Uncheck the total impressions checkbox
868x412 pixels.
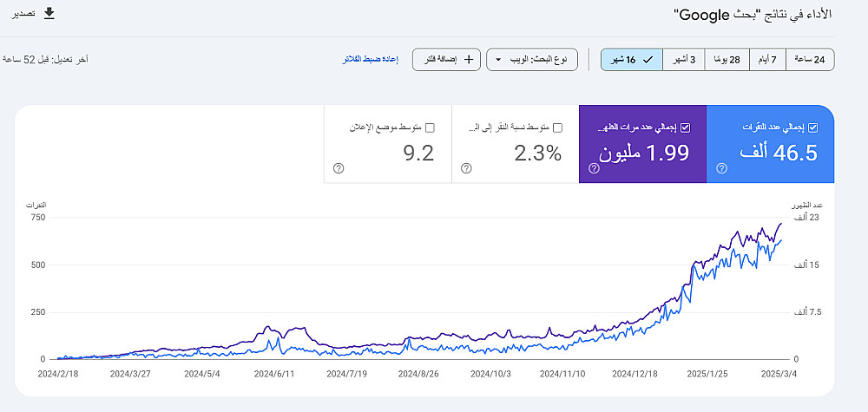686,128
